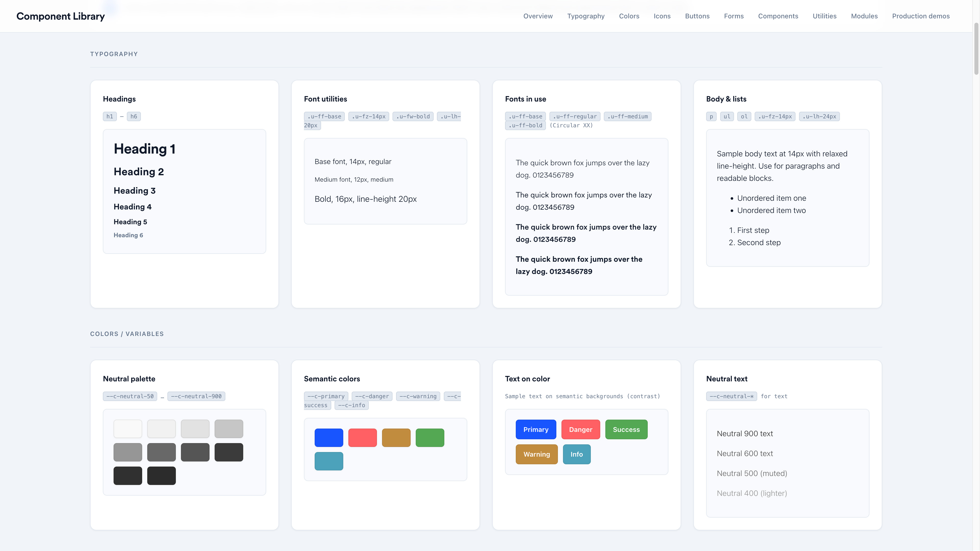Image resolution: width=980 pixels, height=551 pixels.
Task: Open Production demos link
Action: click(x=921, y=16)
